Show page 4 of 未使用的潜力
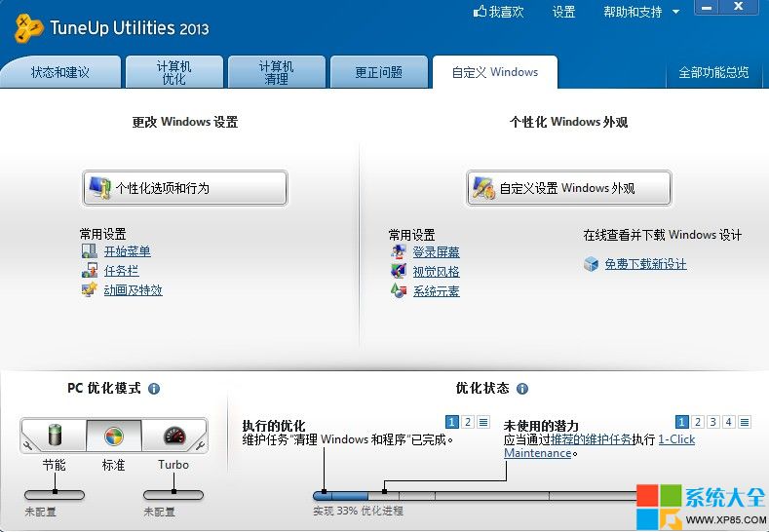The image size is (769, 532). point(729,422)
